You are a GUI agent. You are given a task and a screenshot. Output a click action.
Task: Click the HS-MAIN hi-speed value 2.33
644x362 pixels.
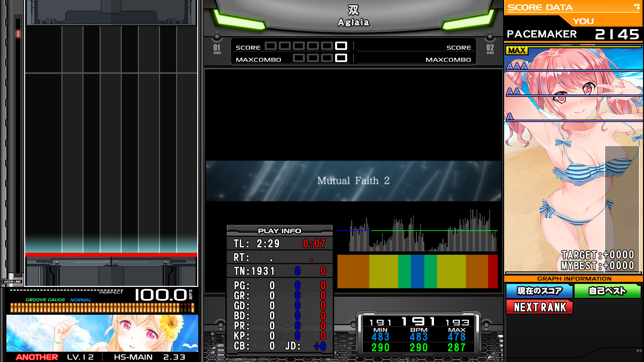pos(174,357)
